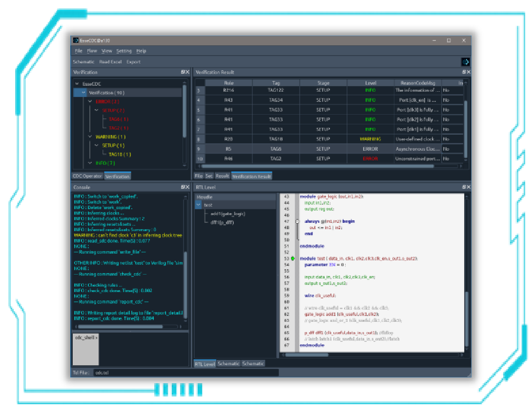Collapse the WARNING (1) tree node
The width and height of the screenshot is (532, 414).
90,137
